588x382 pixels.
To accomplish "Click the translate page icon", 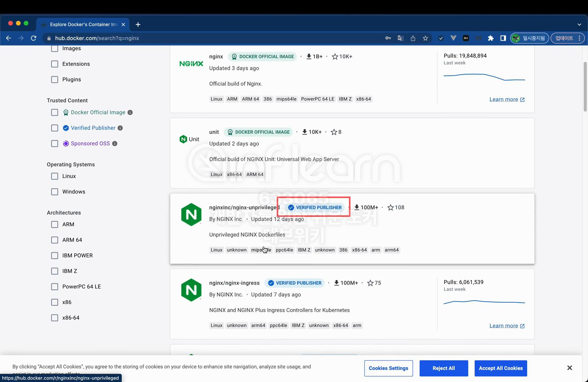I will 400,38.
